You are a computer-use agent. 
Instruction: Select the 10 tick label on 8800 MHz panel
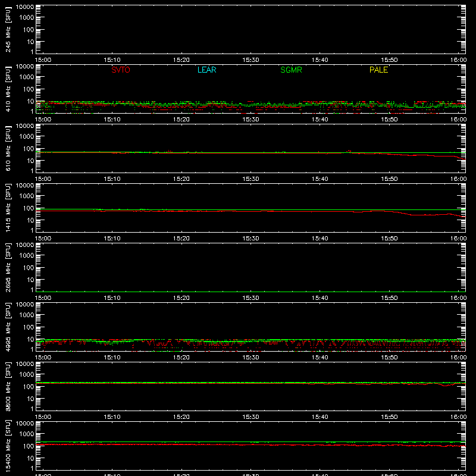click(30, 399)
